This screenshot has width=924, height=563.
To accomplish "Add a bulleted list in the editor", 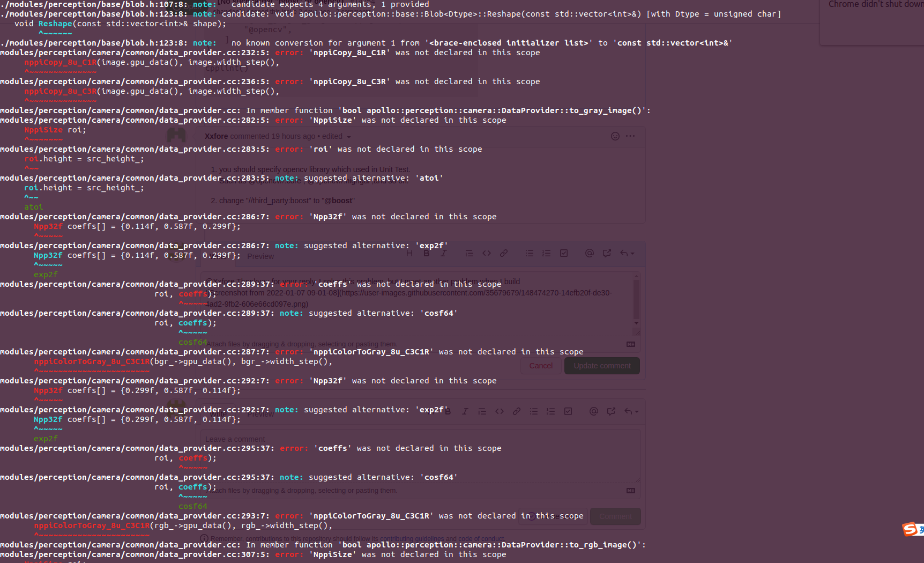I will click(530, 253).
